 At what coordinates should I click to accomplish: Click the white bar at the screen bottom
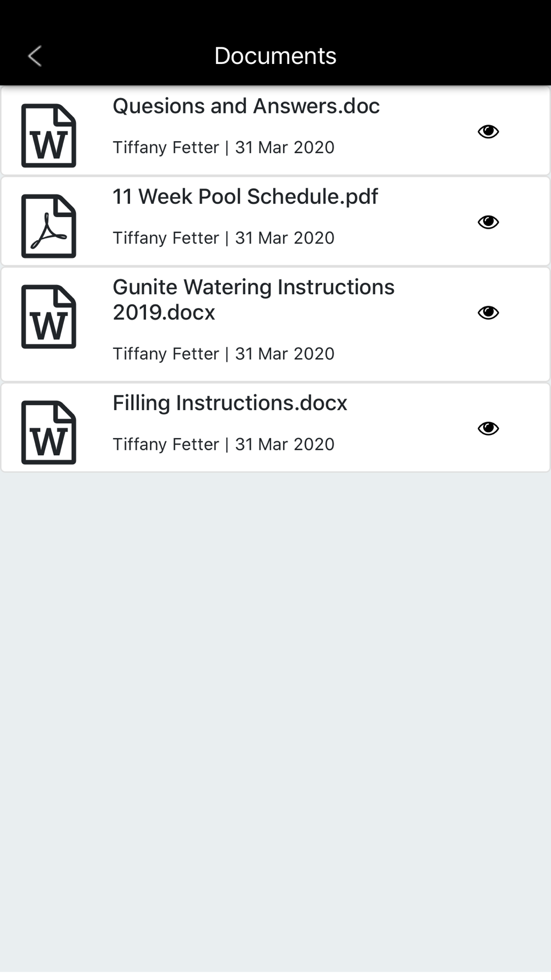point(275,976)
